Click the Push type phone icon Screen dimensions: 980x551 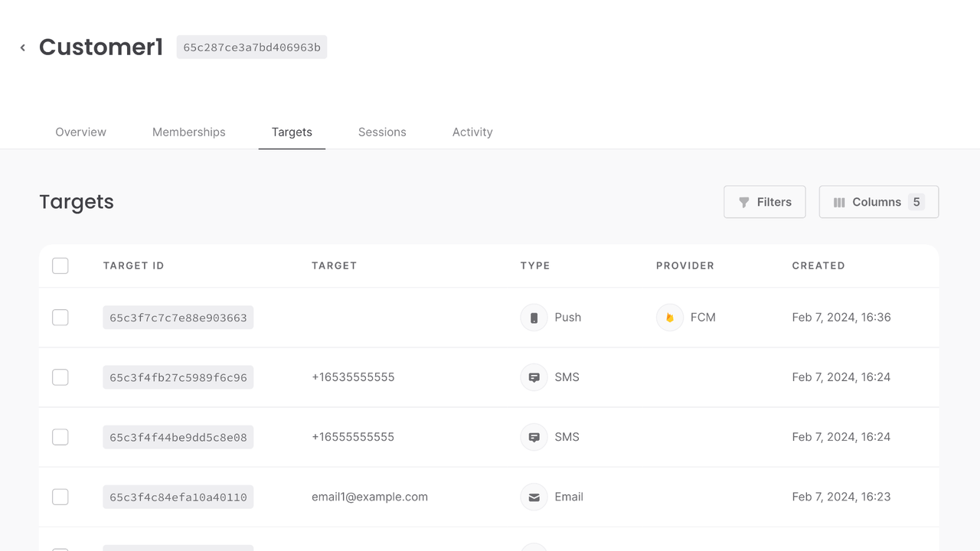(534, 318)
